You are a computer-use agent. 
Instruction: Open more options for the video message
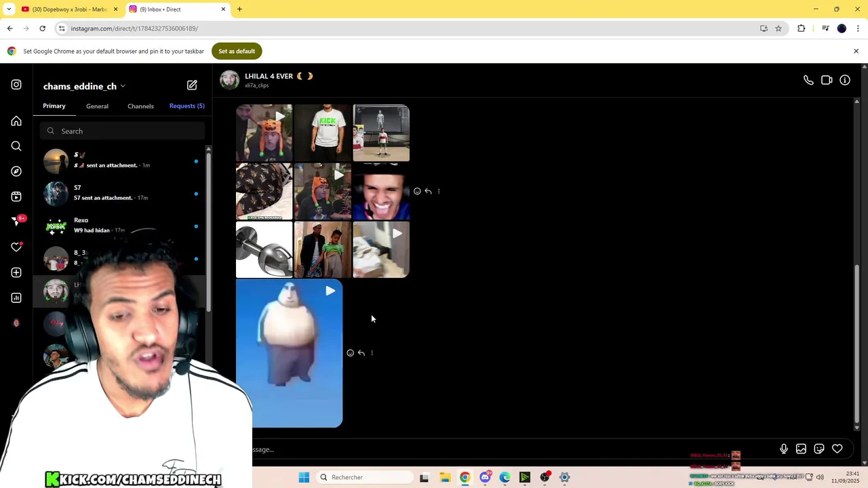[x=372, y=353]
